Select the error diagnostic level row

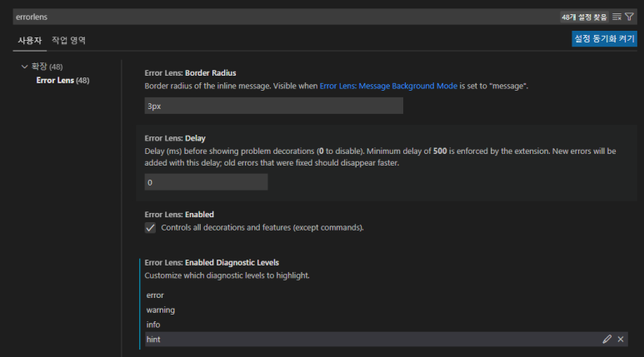[386, 295]
